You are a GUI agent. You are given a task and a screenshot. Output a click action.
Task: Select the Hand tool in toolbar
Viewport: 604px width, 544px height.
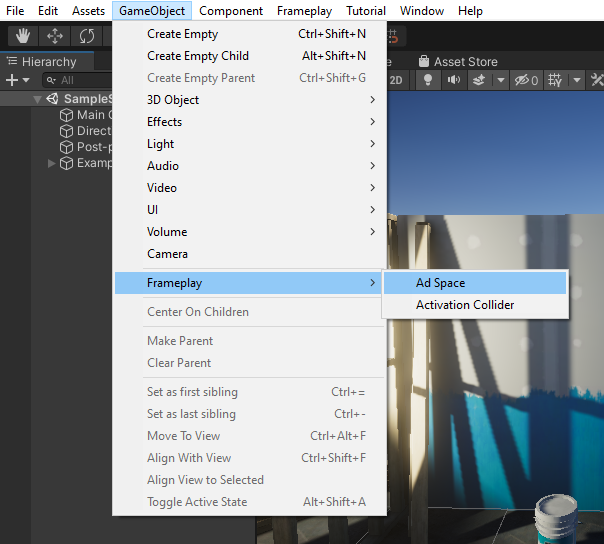(22, 36)
